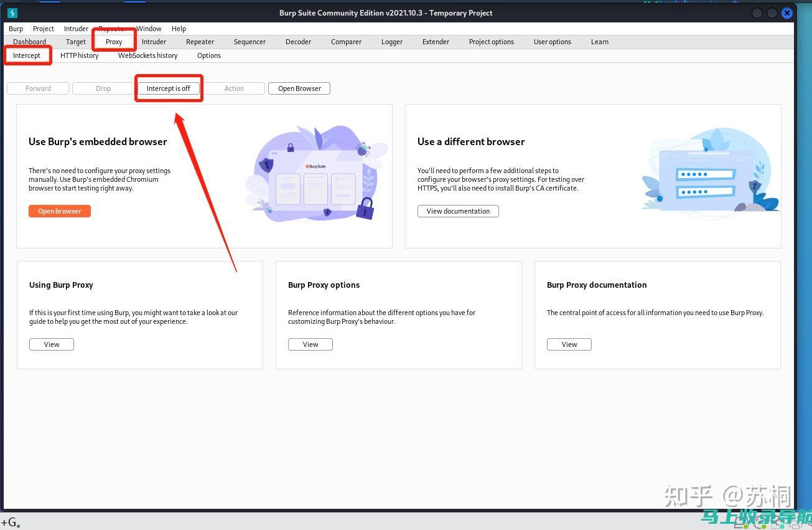Open the Project menu
812x530 pixels.
pos(44,29)
